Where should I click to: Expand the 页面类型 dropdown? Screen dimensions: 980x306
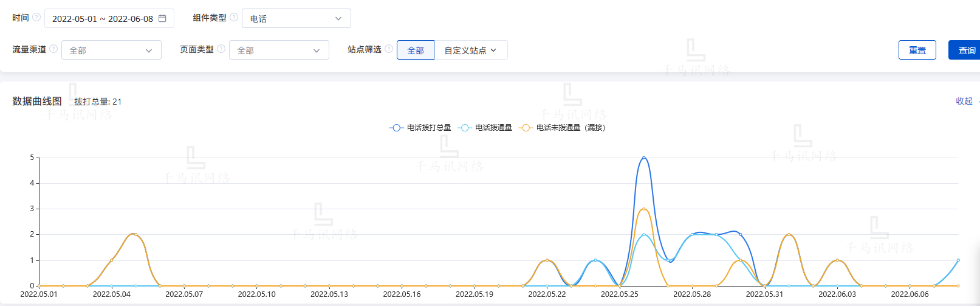tap(279, 50)
